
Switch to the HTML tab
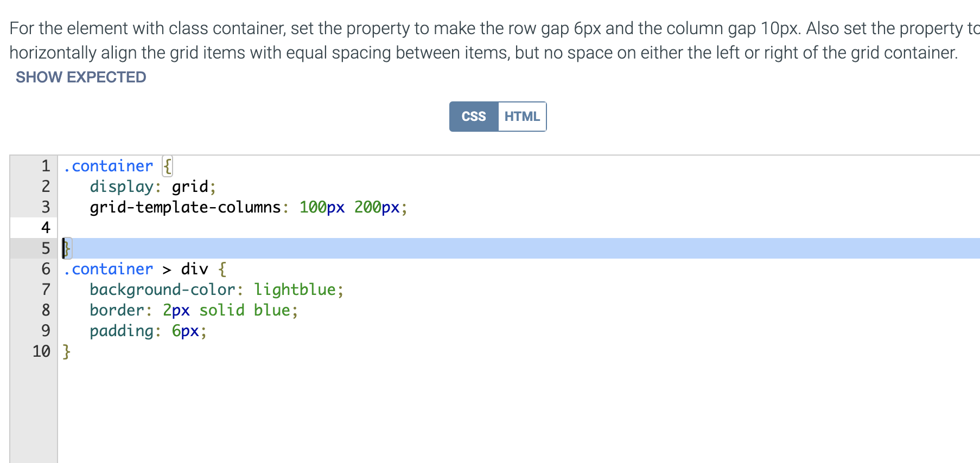coord(522,117)
